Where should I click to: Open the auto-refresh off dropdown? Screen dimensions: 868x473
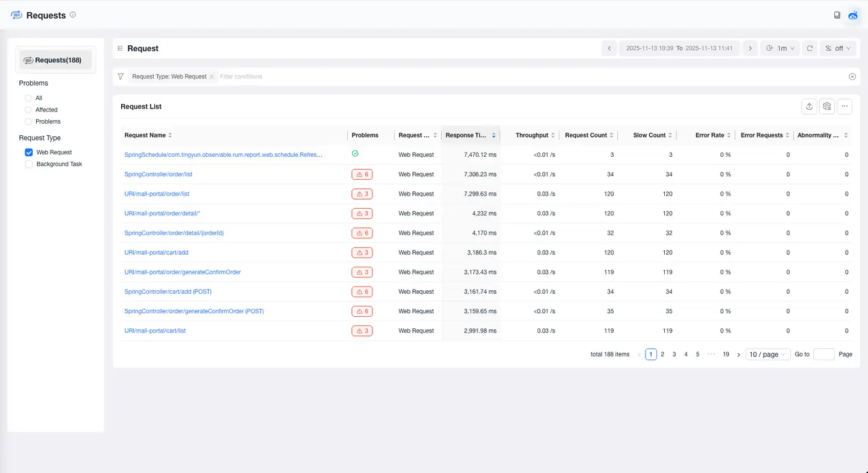tap(838, 48)
